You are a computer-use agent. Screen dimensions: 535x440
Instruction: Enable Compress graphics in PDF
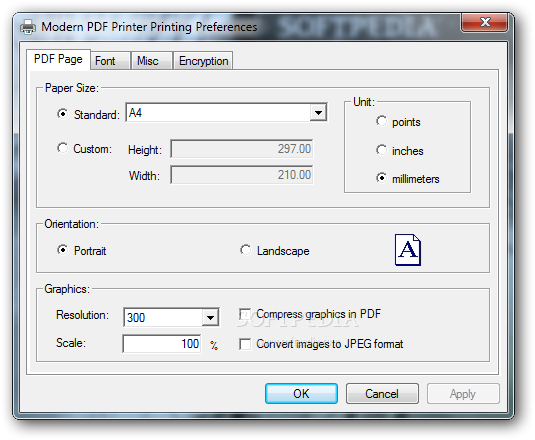(x=245, y=314)
